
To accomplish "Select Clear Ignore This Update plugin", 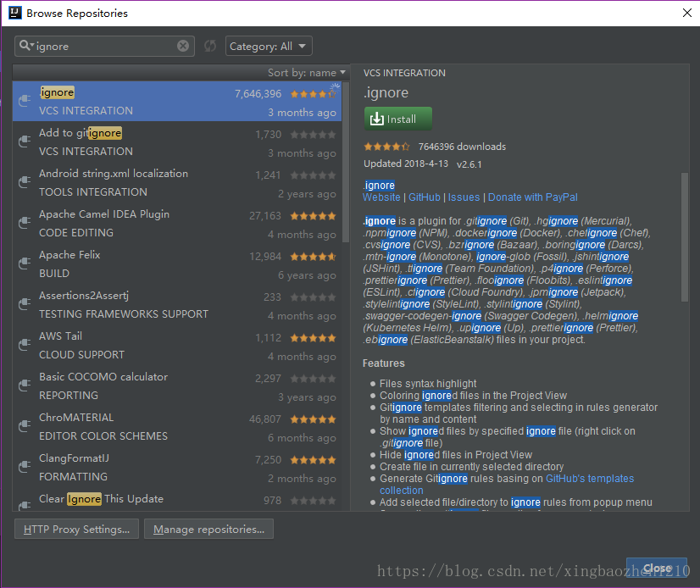I will pos(177,499).
